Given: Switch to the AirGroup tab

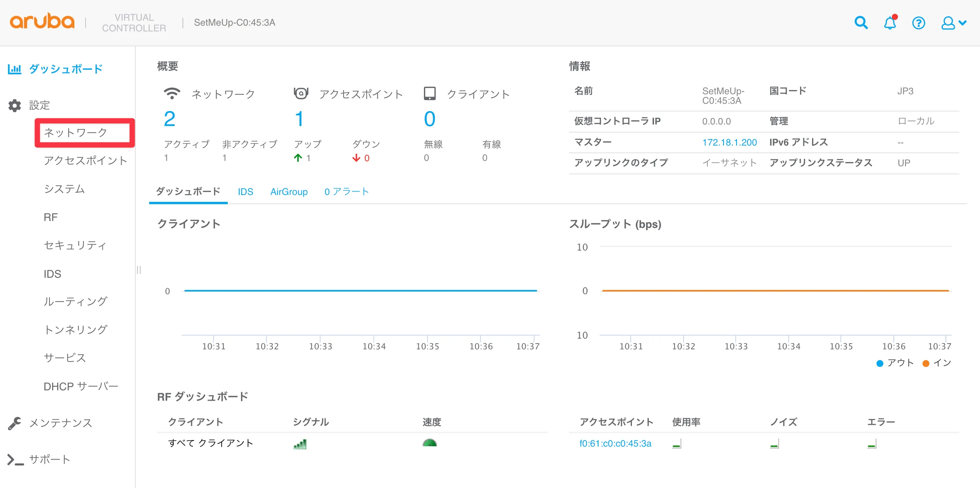Looking at the screenshot, I should pyautogui.click(x=289, y=192).
